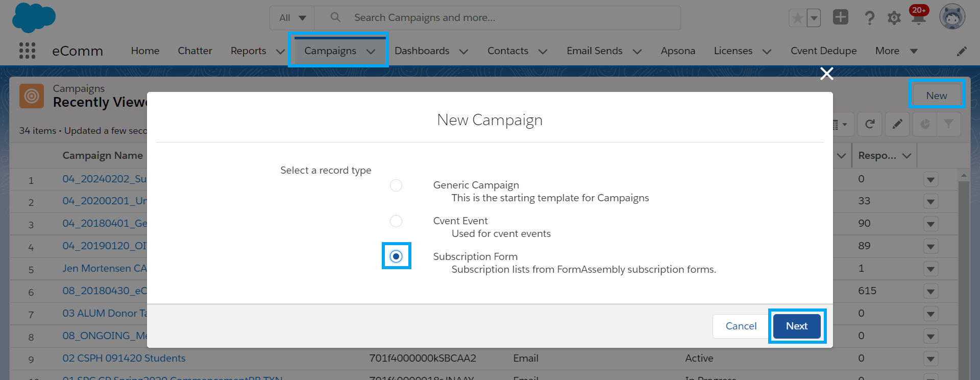
Task: Open the Campaigns tab
Action: (330, 51)
